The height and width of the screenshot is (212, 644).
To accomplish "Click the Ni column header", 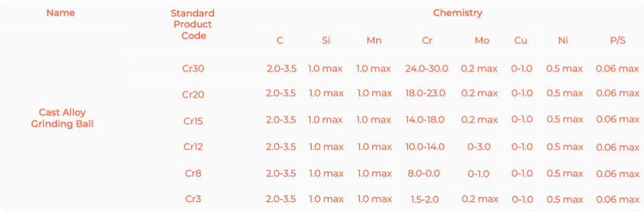I will (x=563, y=40).
